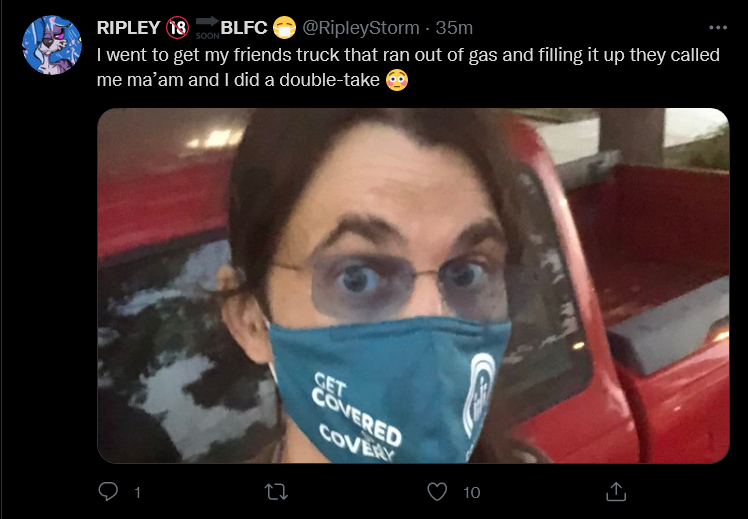Screen dimensions: 748x519
Task: Click the SOON arrow emoji in name
Action: point(208,28)
